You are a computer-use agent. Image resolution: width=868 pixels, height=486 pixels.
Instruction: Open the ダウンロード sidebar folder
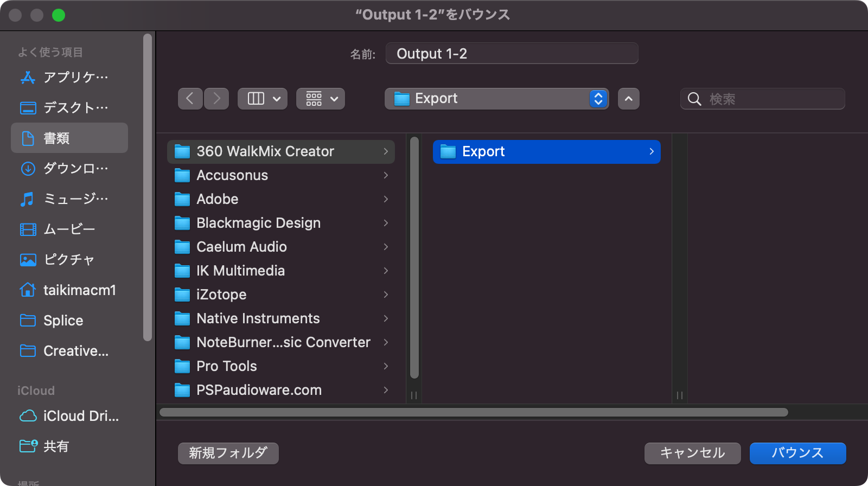(x=69, y=169)
